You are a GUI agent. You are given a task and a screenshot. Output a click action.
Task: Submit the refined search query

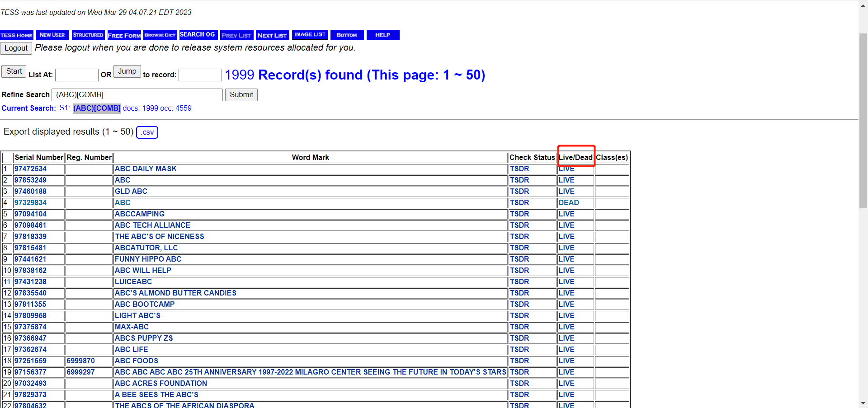[241, 95]
